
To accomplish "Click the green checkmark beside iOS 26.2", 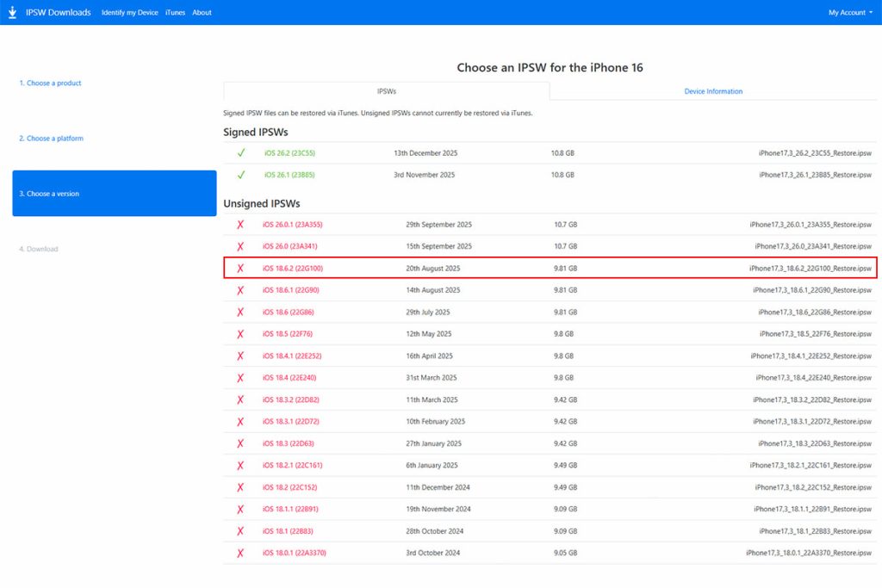I will coord(241,153).
